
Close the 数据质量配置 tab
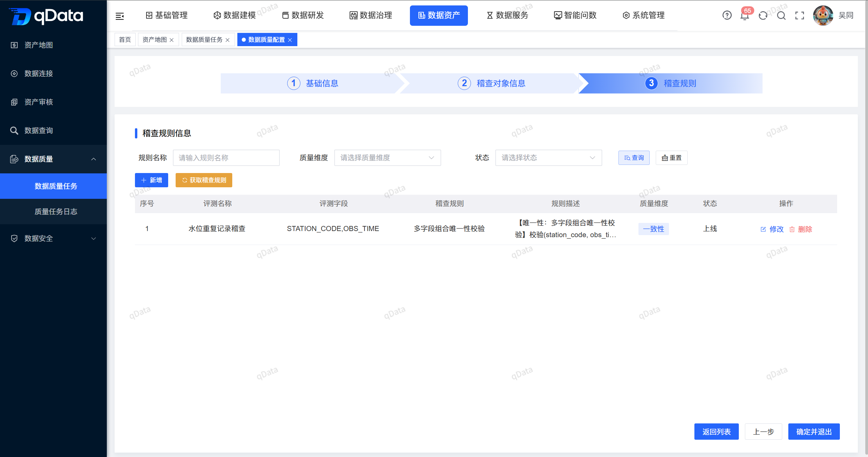290,40
